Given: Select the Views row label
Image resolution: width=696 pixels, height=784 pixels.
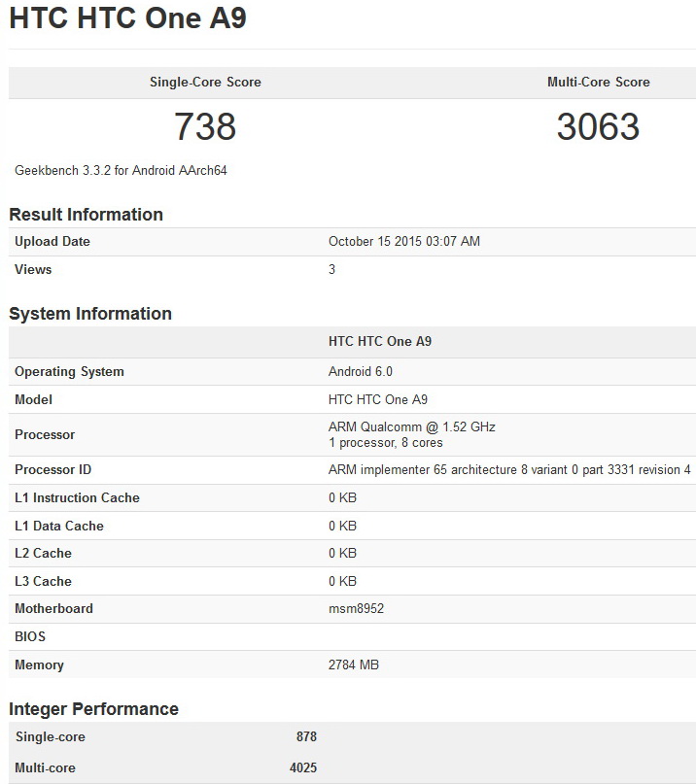Looking at the screenshot, I should [33, 269].
